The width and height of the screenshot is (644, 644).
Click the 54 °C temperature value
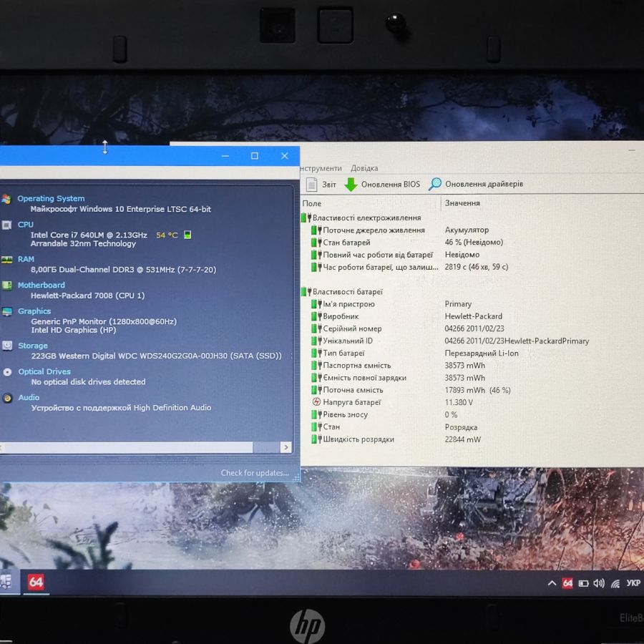click(167, 235)
